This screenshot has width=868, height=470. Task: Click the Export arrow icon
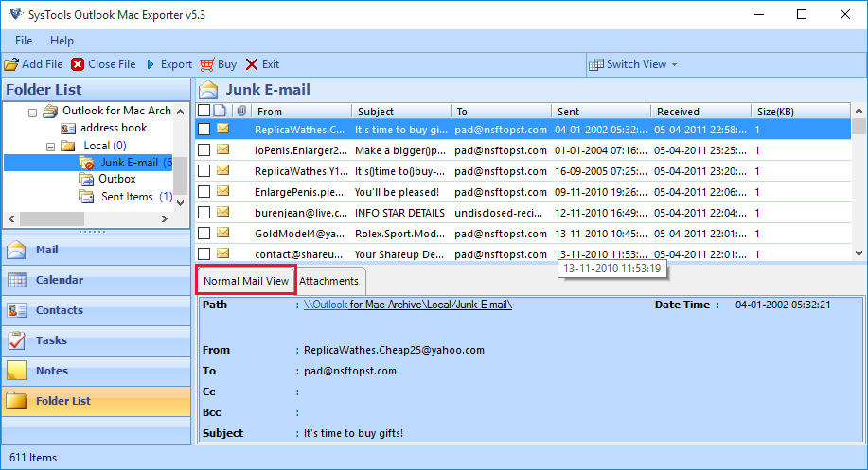tap(151, 64)
